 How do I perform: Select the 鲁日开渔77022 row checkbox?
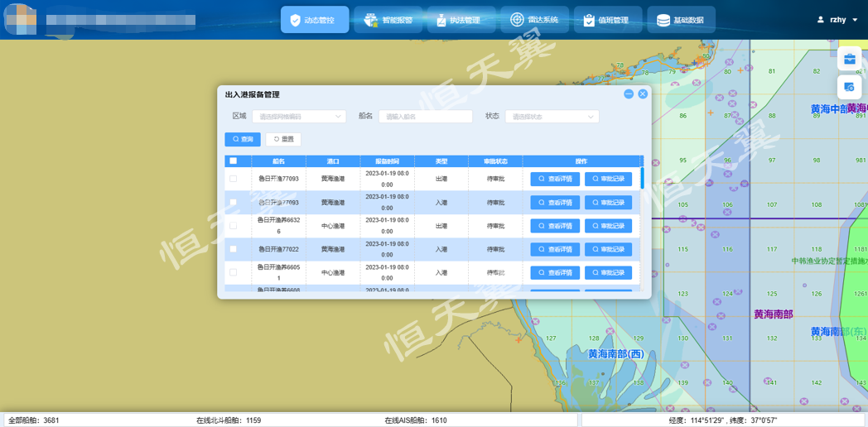(x=234, y=249)
